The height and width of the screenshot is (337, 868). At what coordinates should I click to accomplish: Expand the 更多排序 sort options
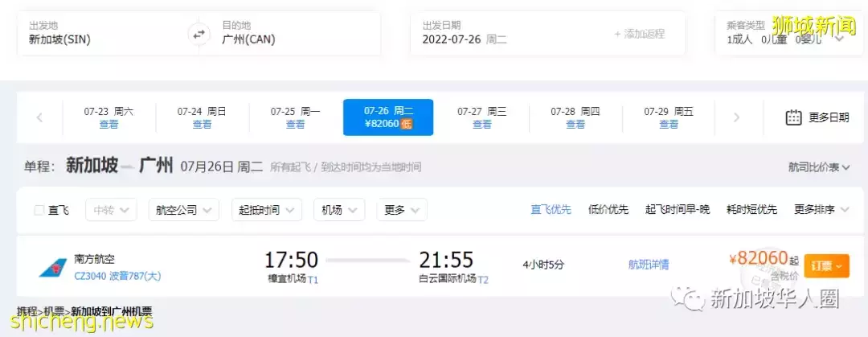click(821, 210)
